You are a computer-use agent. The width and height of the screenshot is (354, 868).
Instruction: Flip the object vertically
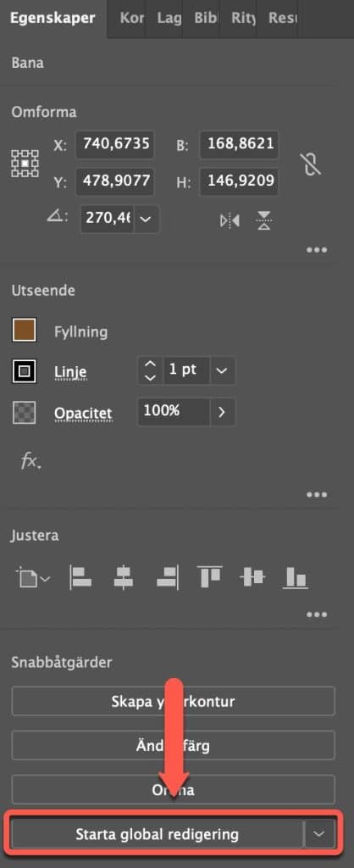[x=264, y=221]
